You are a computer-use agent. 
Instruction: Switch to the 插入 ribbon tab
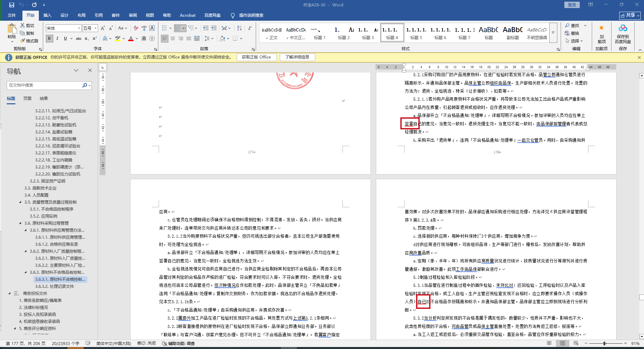47,15
